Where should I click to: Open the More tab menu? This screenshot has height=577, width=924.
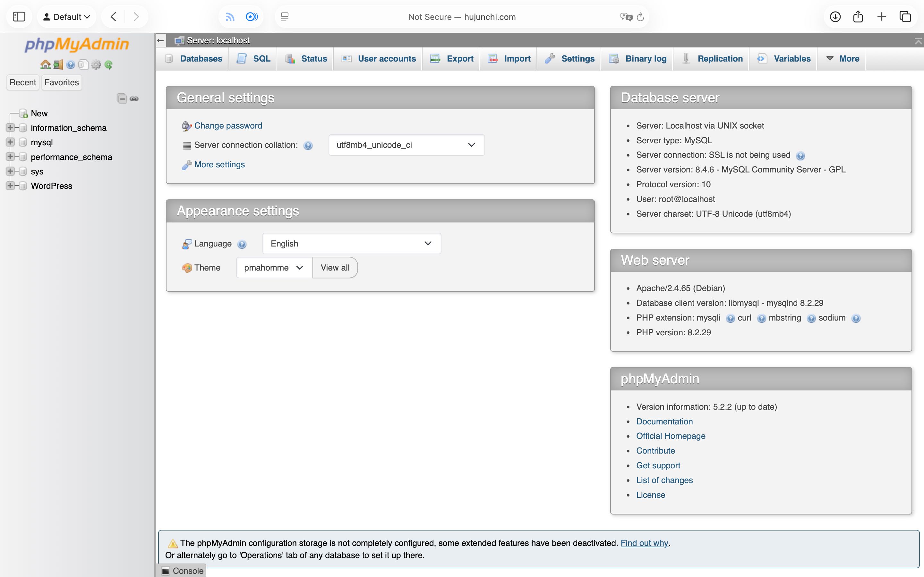point(843,59)
